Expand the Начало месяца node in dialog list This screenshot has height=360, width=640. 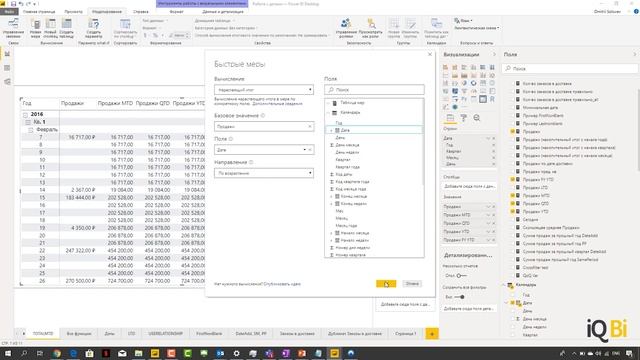331,233
